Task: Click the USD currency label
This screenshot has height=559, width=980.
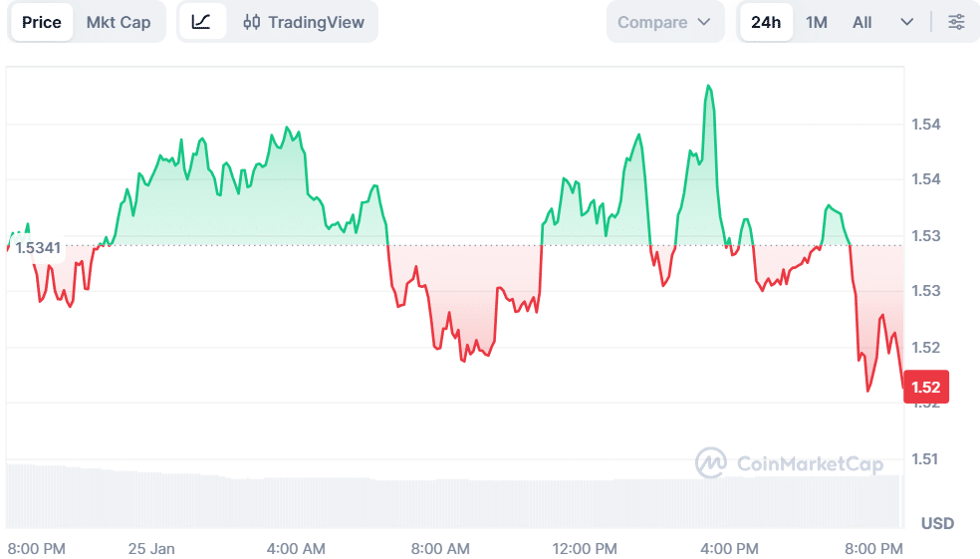Action: (x=937, y=523)
